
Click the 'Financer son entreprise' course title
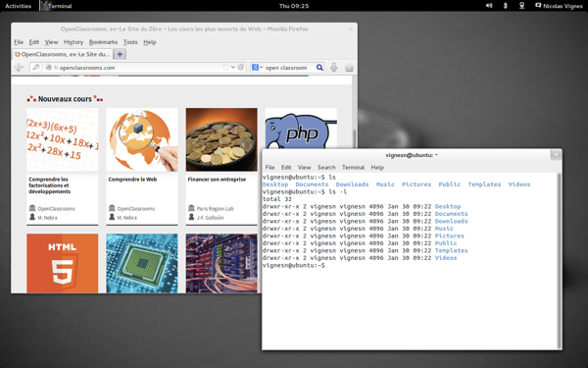[217, 180]
